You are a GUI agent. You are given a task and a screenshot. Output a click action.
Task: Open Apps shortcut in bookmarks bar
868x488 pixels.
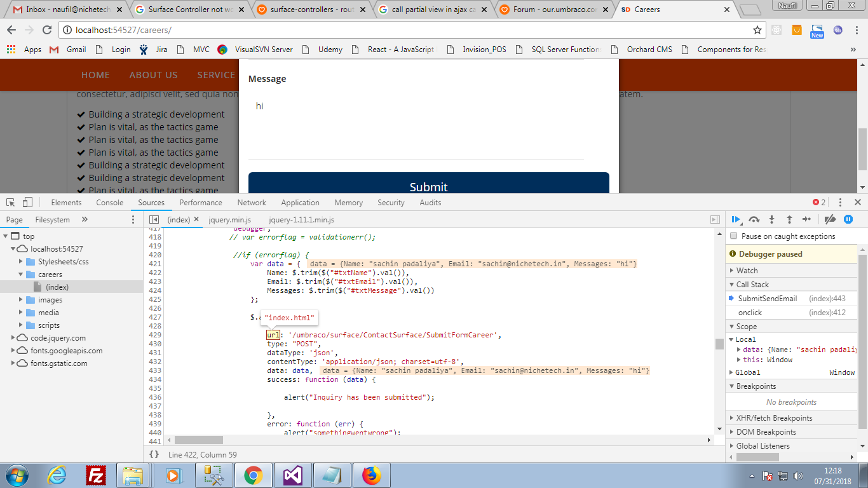[x=24, y=50]
